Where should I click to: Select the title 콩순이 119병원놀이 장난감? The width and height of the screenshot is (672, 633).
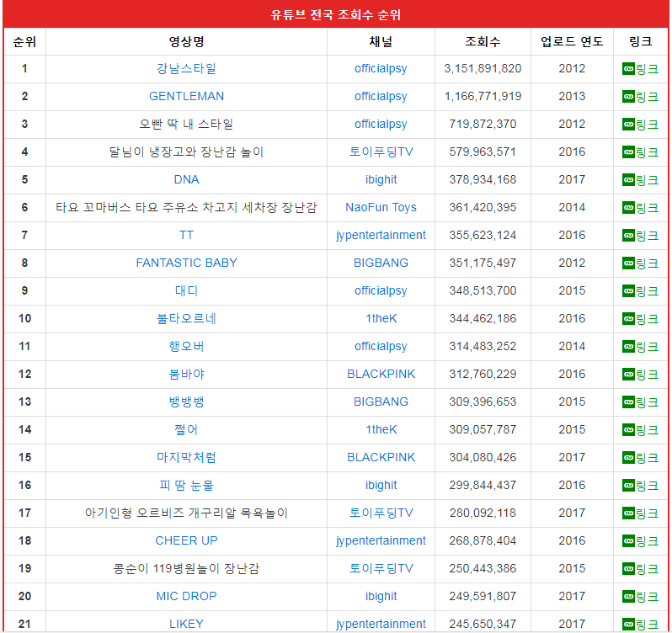coord(186,568)
